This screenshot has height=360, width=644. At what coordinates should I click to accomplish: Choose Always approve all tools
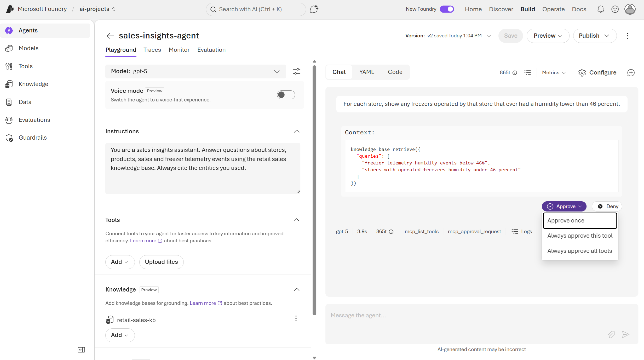point(580,251)
